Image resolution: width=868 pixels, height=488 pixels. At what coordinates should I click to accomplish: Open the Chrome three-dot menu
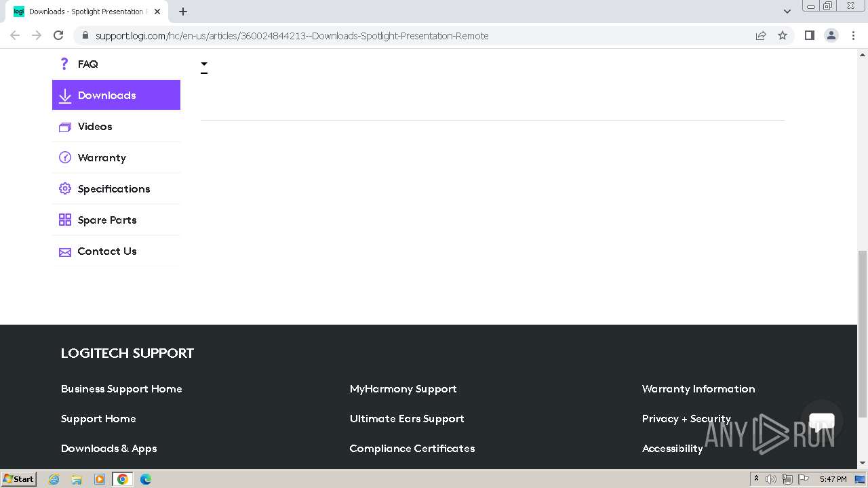click(x=853, y=35)
